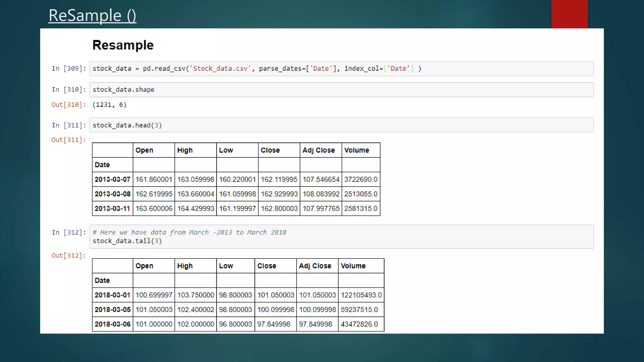This screenshot has height=362, width=644.
Task: Click the pd.read_csv code cell
Action: [x=341, y=69]
